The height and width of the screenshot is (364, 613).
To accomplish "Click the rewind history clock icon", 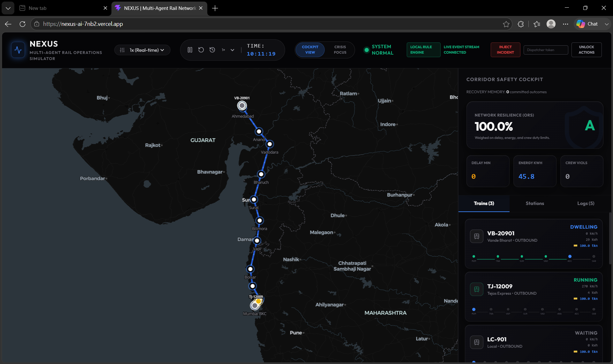I will tap(212, 50).
